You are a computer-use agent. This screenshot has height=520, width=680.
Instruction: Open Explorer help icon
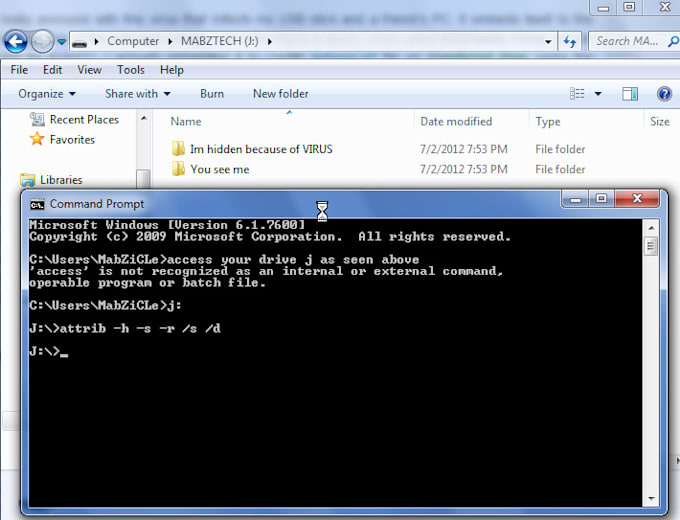click(664, 94)
